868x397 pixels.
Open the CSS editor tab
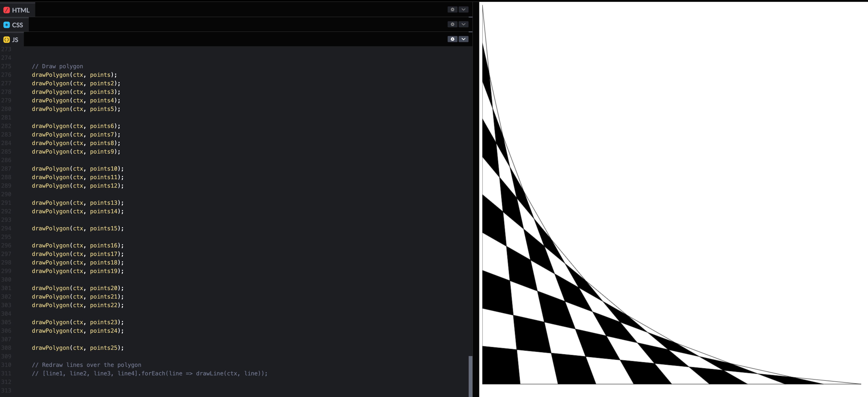click(14, 25)
